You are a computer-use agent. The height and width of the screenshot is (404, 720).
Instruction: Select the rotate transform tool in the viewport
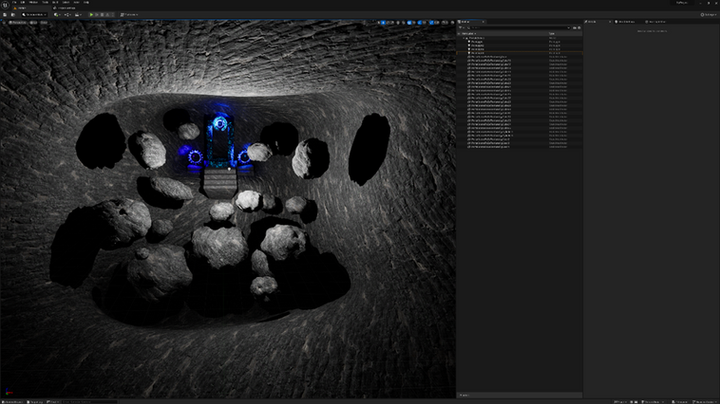[388, 22]
